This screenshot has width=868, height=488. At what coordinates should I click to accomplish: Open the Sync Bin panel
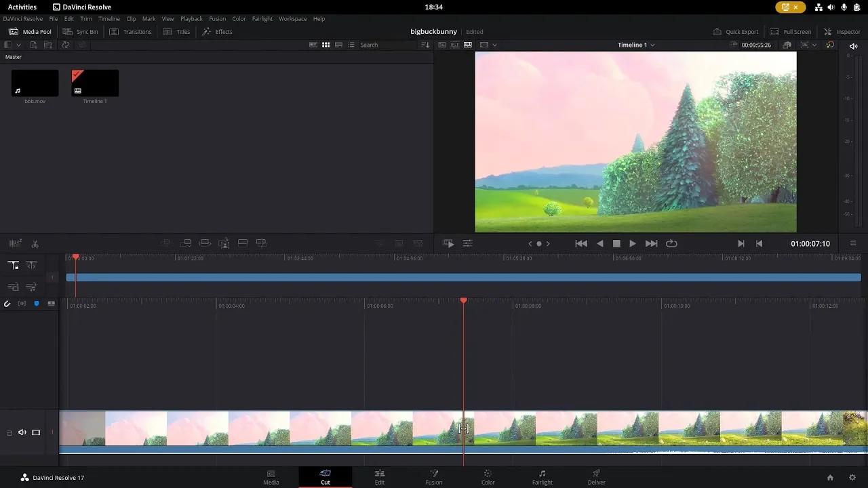pyautogui.click(x=80, y=32)
